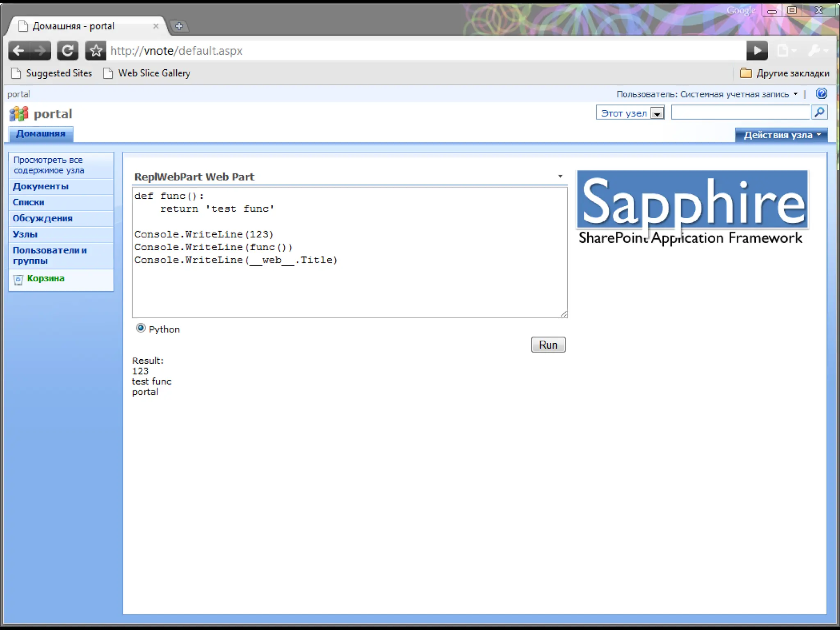Open new tab with plus button

(179, 26)
